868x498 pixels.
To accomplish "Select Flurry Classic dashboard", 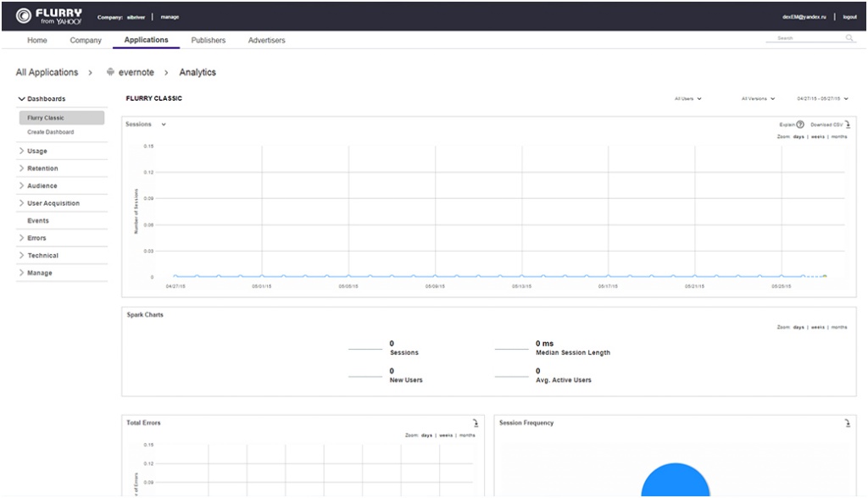I will point(61,118).
